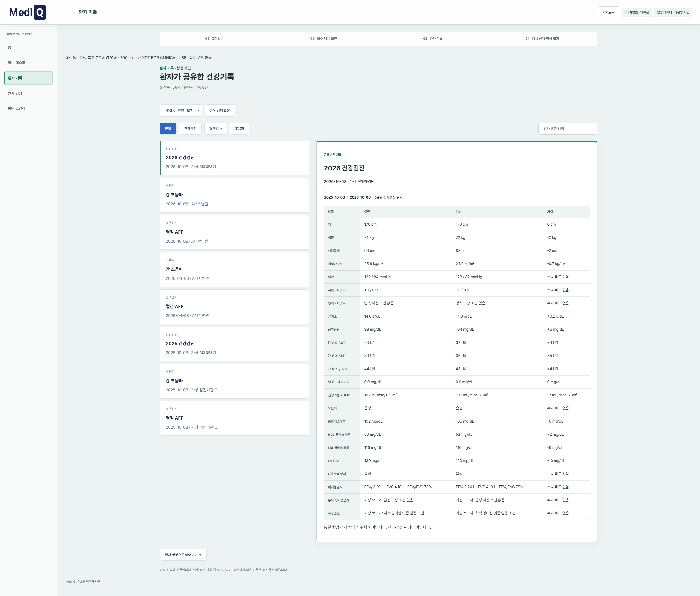Open 혈청 AFP record from 가상 검진기관 C

point(234,418)
